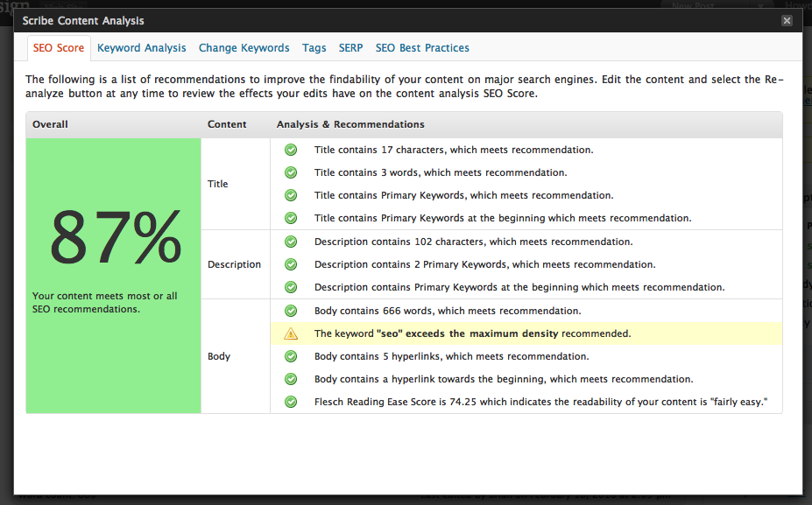Click check icon for Description 102 characters
The image size is (812, 505).
(x=291, y=242)
